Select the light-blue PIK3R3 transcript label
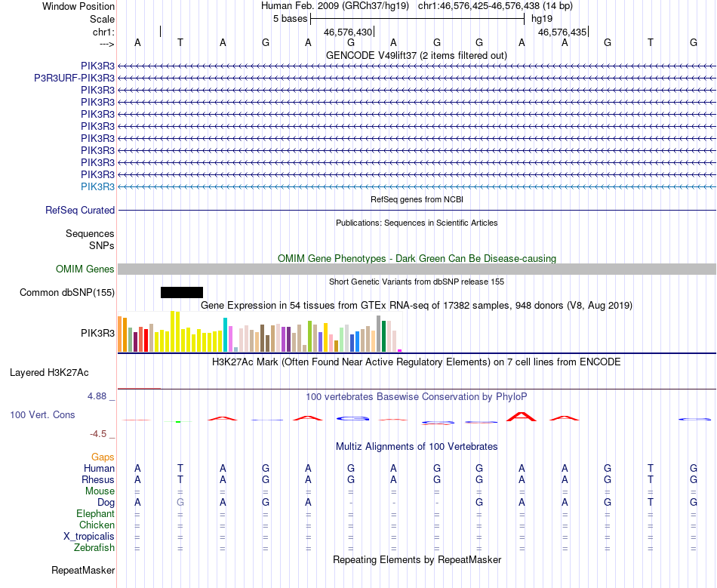717x588 pixels. (x=98, y=186)
